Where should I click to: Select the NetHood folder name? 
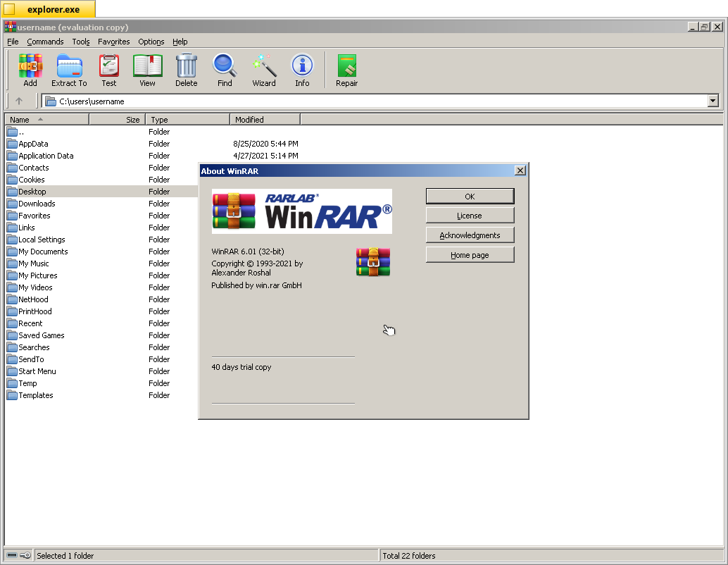click(x=33, y=299)
